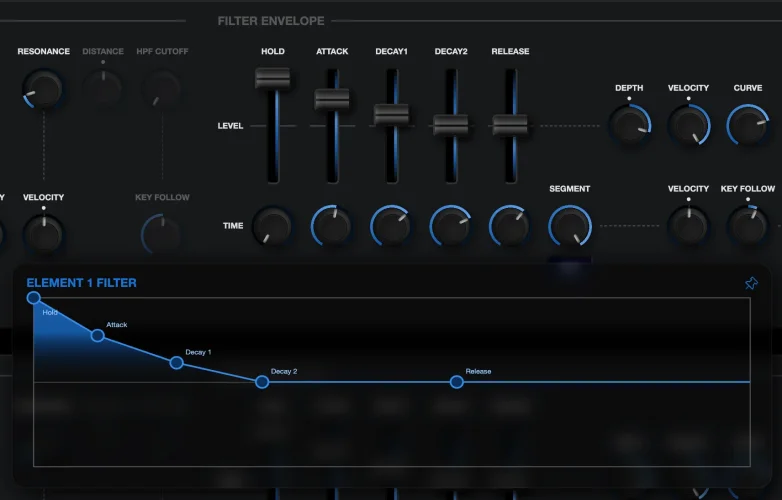Select the Decay1 time knob
The image size is (782, 500).
(391, 226)
